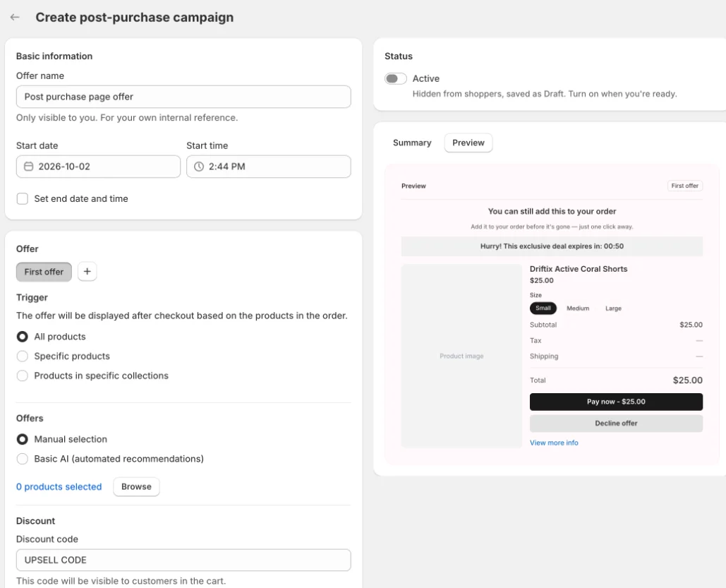
Task: Pick the Large size option
Action: click(613, 308)
